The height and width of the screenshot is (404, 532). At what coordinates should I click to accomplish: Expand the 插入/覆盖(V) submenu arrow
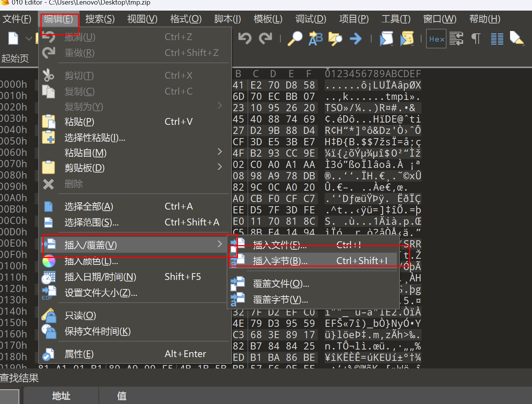(219, 244)
